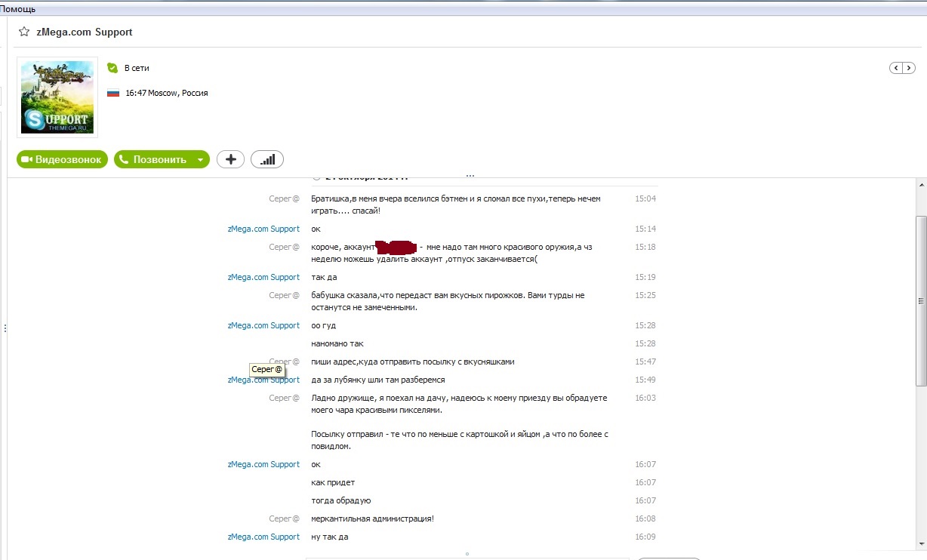Select message starting Братишка,в меня вчера
This screenshot has height=560, width=927.
[456, 205]
